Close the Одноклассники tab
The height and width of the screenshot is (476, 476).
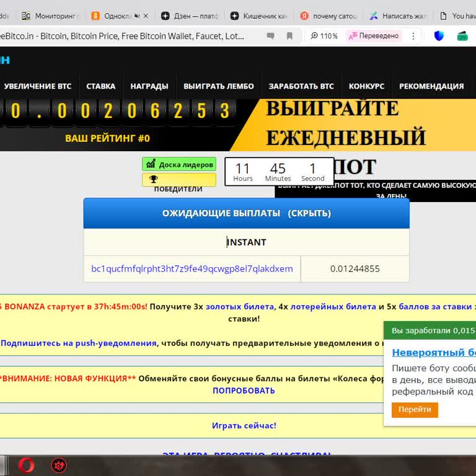[x=146, y=15]
